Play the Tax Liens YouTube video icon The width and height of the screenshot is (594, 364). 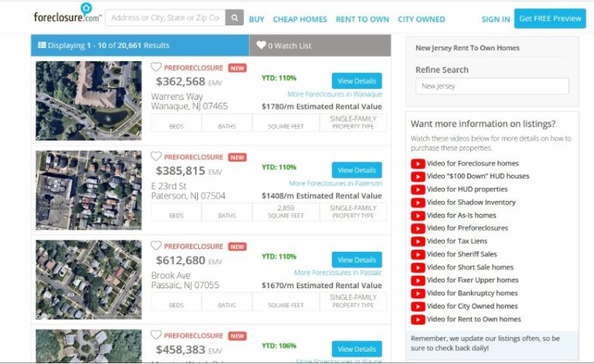tap(418, 241)
